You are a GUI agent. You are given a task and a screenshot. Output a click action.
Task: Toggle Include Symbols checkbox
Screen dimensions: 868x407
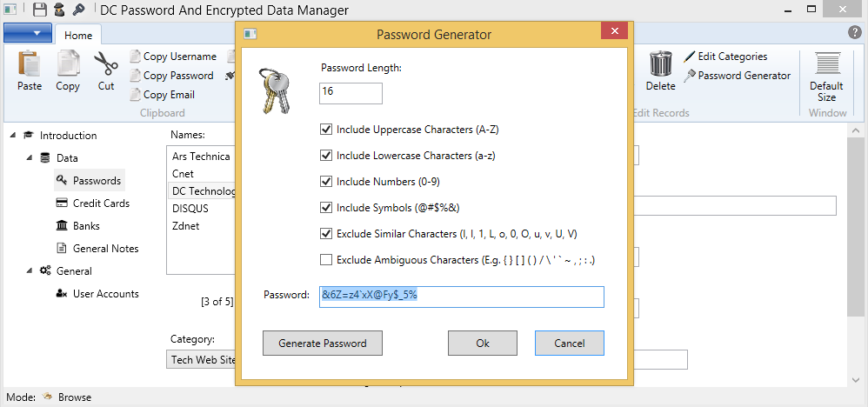tap(326, 208)
